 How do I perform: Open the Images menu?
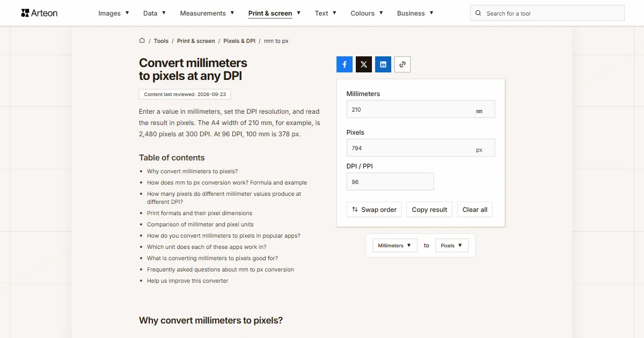pyautogui.click(x=114, y=13)
